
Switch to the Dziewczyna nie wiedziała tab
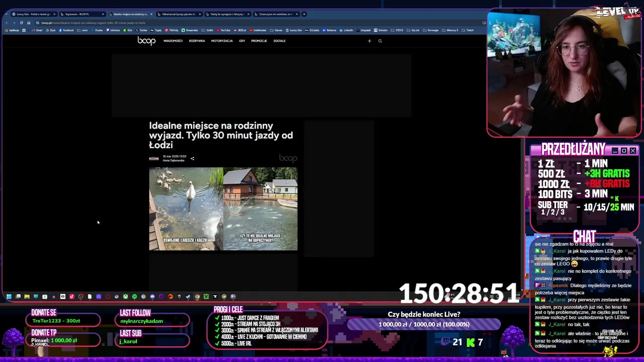coord(275,14)
